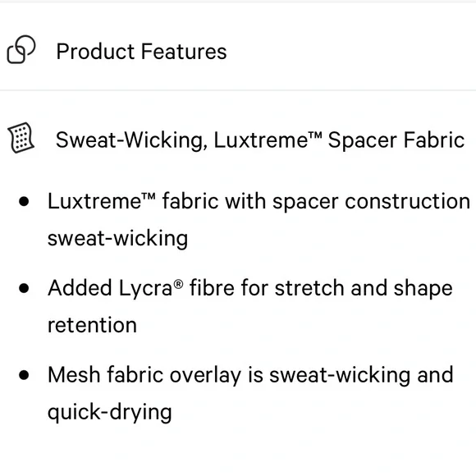Click the standalone 'sweat-wicking' line under first bullet
The image size is (476, 476).
pyautogui.click(x=118, y=239)
